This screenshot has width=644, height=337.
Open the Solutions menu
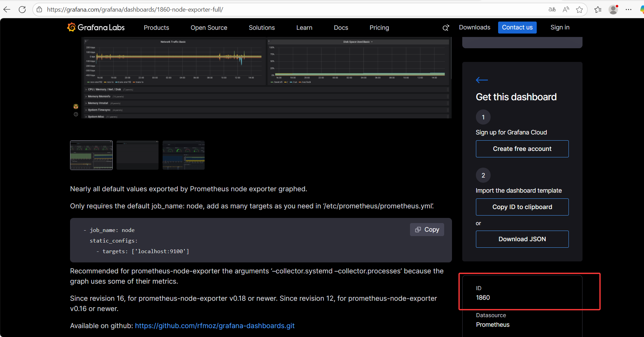pos(262,28)
